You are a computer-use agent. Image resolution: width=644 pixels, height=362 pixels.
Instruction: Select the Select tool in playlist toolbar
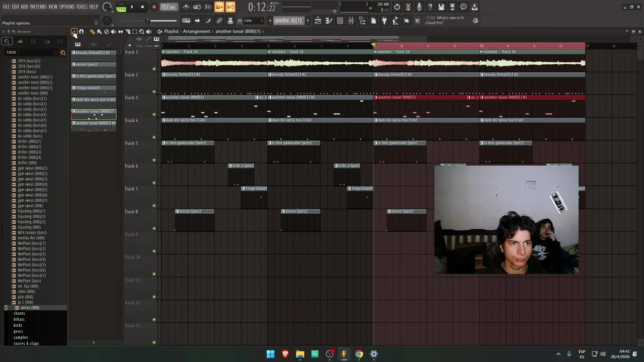coord(134,32)
